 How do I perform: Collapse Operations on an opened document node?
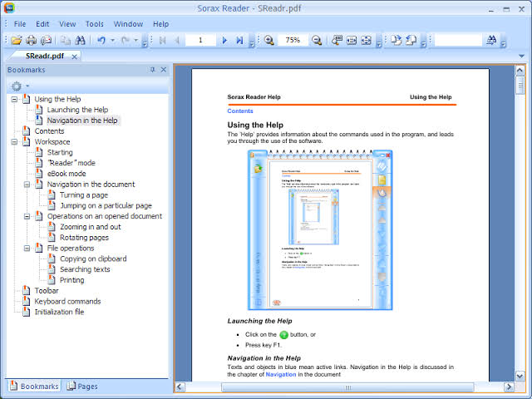point(27,216)
